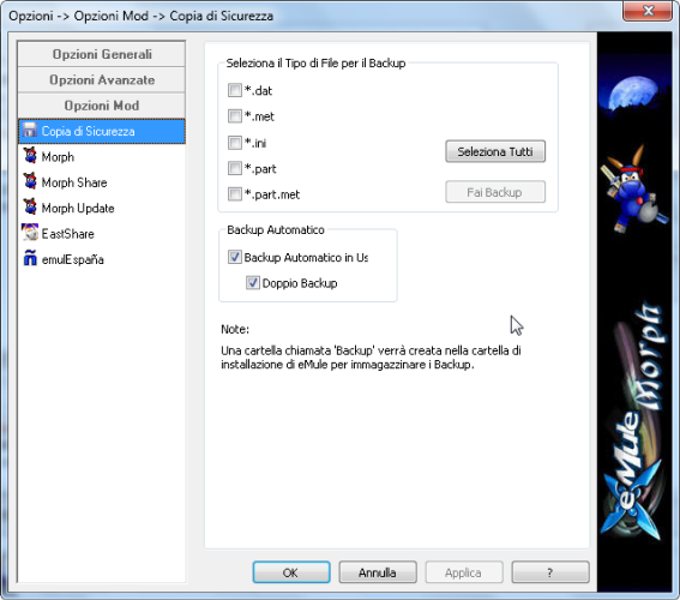Cancel with the Annulla button
Screen dimensions: 680x600
coord(377,573)
